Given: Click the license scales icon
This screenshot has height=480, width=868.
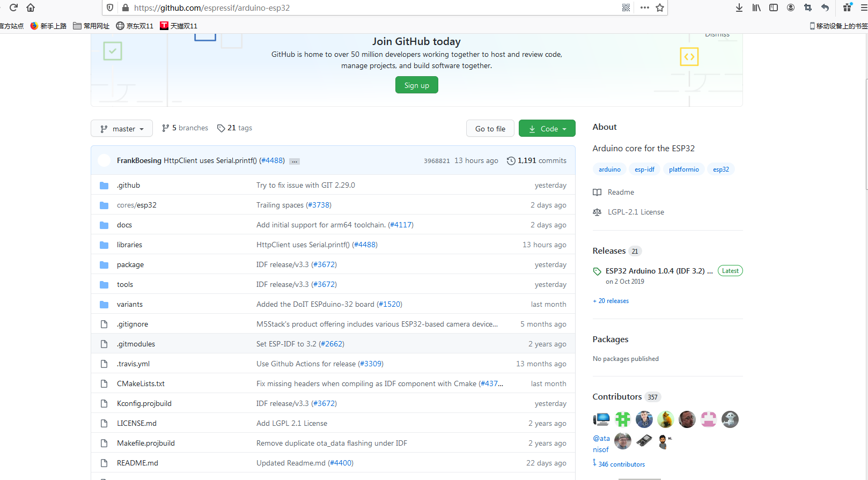Looking at the screenshot, I should pos(597,212).
